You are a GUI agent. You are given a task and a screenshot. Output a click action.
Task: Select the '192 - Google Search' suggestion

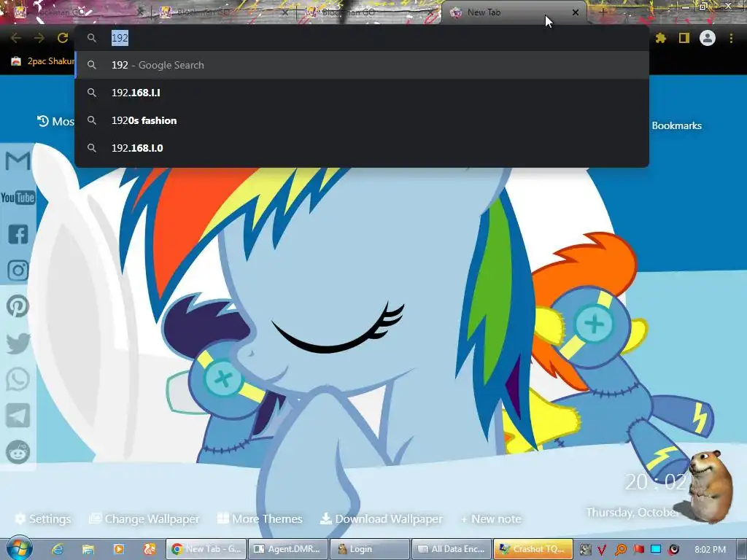point(362,65)
